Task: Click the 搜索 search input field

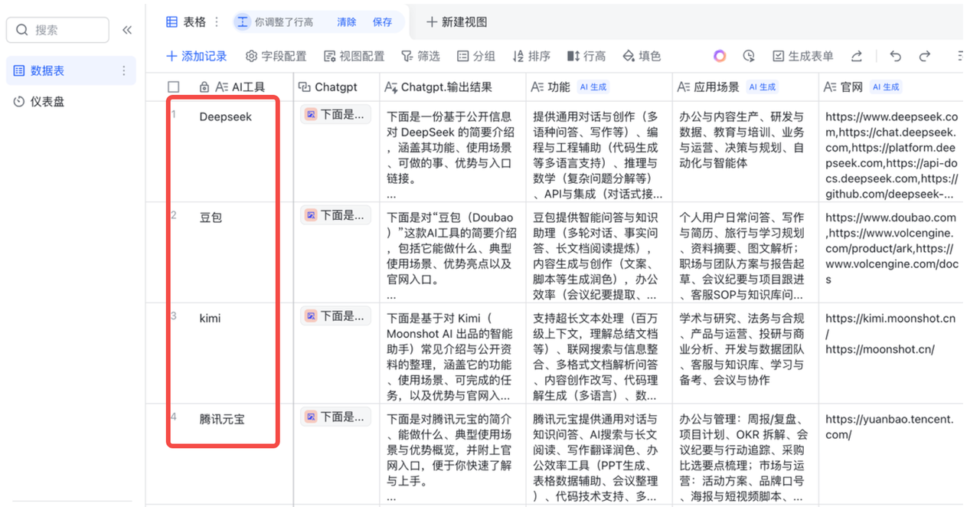Action: click(57, 30)
